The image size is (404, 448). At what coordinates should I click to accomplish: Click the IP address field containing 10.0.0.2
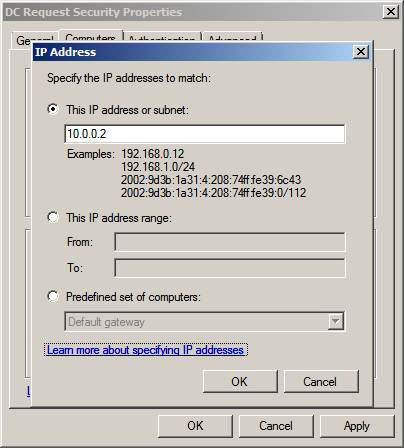205,134
